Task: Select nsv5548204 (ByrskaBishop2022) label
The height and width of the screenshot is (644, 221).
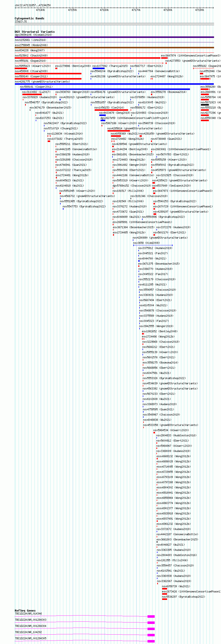Action: pos(112,72)
